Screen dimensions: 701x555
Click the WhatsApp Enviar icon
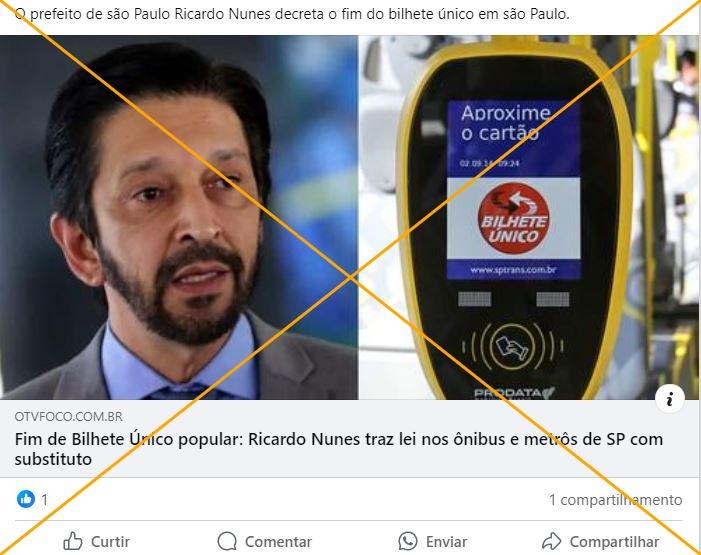(408, 541)
